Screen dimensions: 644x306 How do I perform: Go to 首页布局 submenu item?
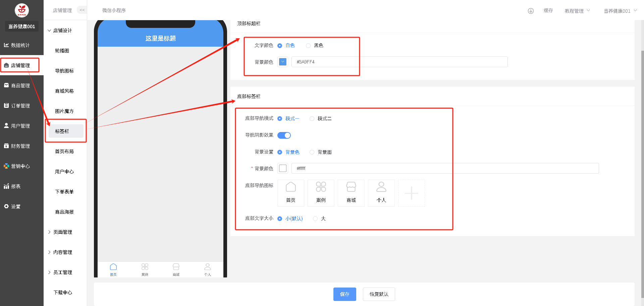[64, 151]
